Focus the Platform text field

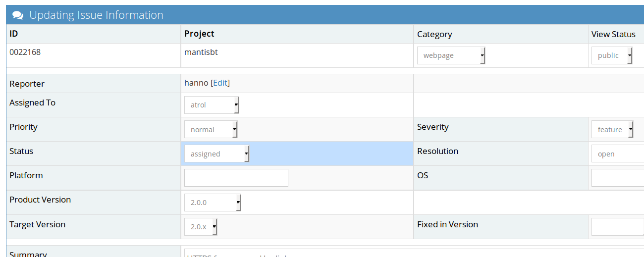coord(236,178)
